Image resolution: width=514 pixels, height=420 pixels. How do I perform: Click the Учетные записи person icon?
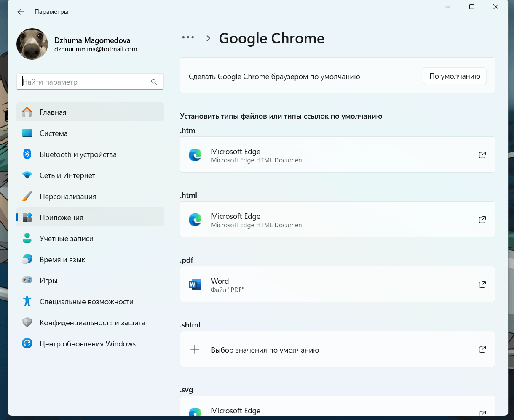tap(27, 238)
